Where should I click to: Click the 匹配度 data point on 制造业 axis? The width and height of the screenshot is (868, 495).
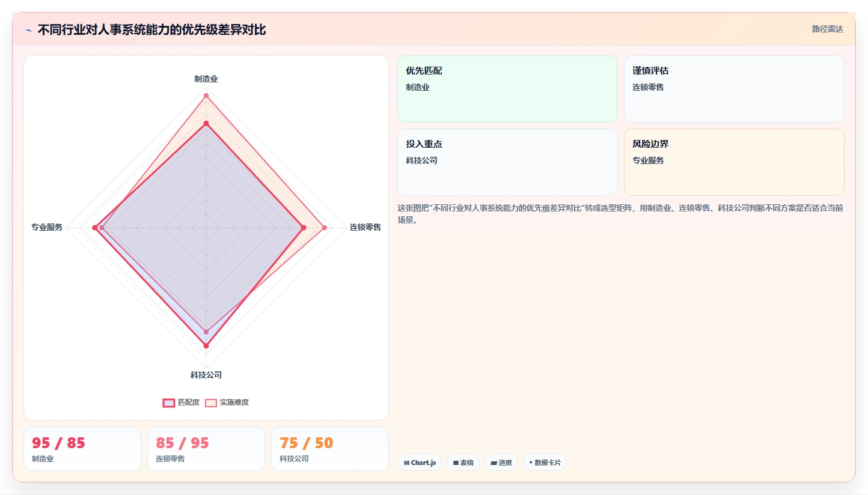(x=206, y=123)
